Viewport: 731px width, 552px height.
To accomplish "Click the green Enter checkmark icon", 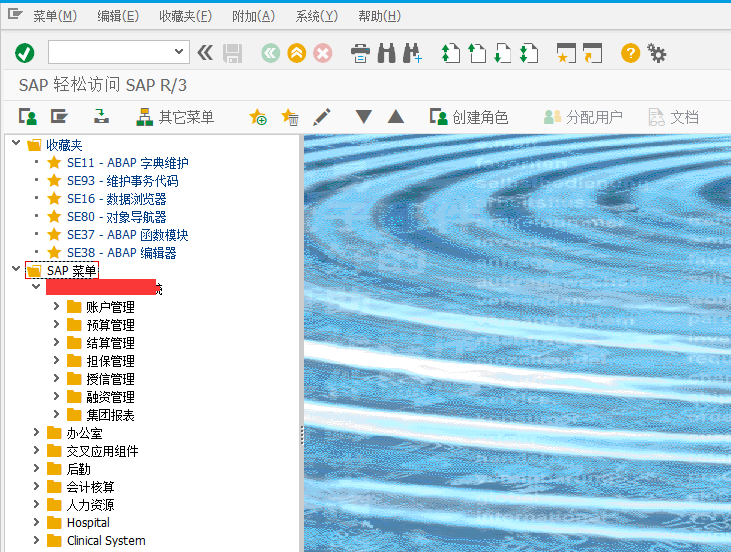I will (25, 53).
